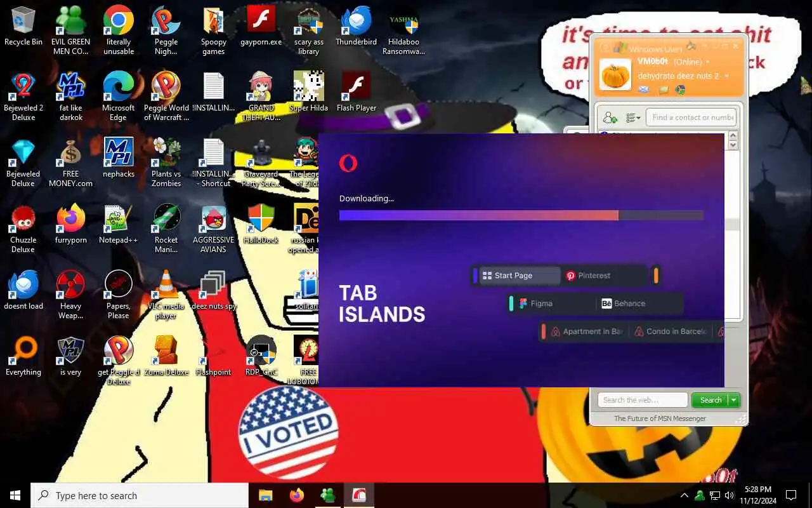This screenshot has height=508, width=812.
Task: Launch the fat like darkok shortcut
Action: point(70,97)
